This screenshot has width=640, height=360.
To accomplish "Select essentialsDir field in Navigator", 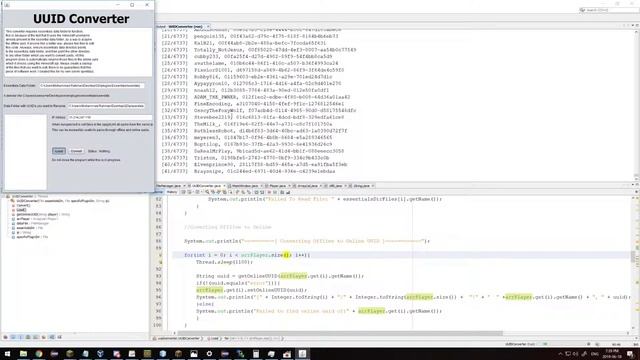I will [x=27, y=228].
